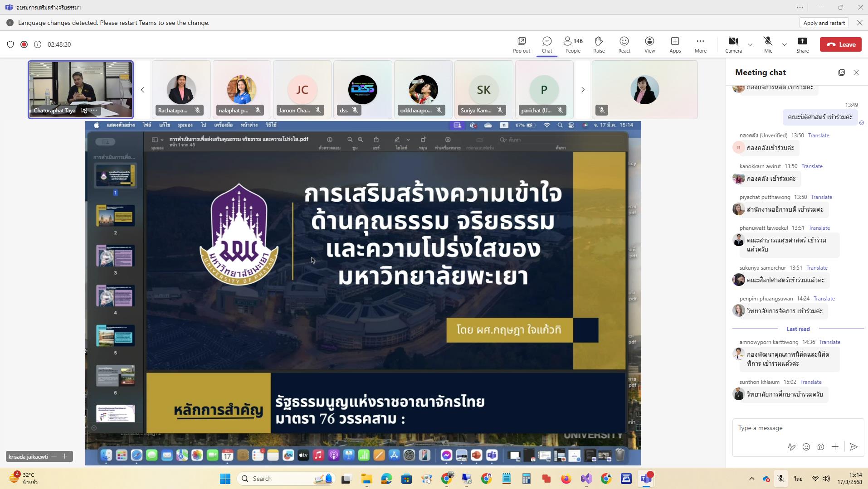Open Firefox from taskbar

566,479
